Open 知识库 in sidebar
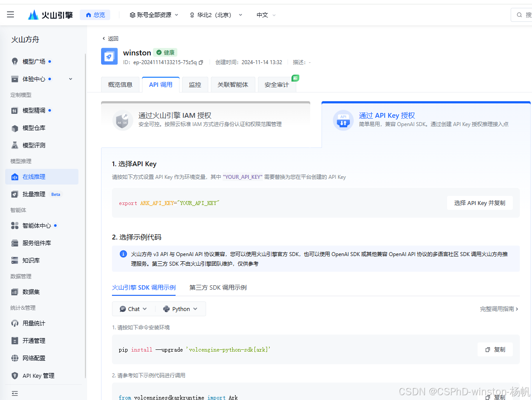The width and height of the screenshot is (532, 400). (x=42, y=260)
